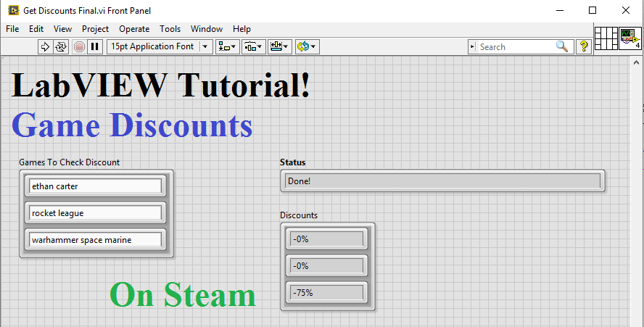Select the 'On Steam' green text
This screenshot has width=644, height=327.
[183, 294]
